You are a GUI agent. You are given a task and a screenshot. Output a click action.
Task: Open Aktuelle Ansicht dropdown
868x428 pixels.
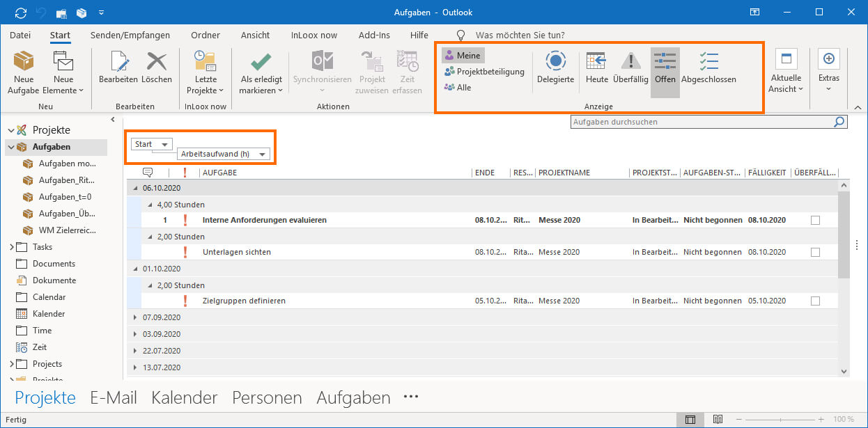point(785,72)
